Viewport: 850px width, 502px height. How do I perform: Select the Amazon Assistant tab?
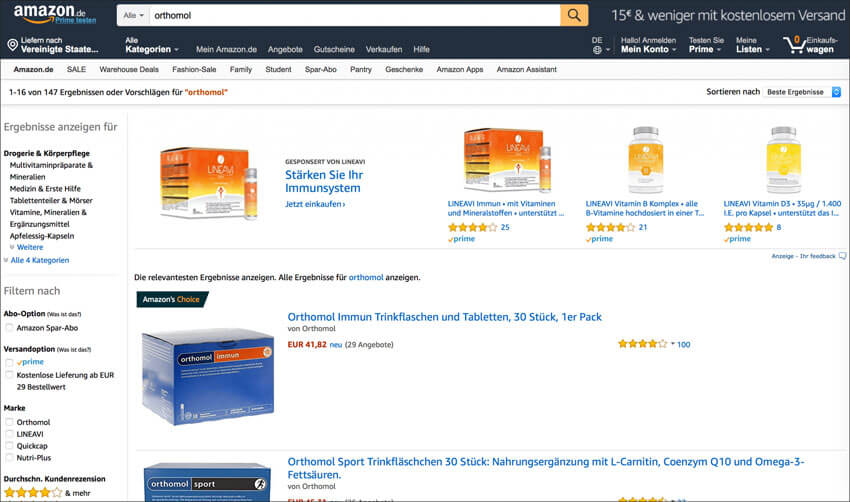[x=526, y=69]
